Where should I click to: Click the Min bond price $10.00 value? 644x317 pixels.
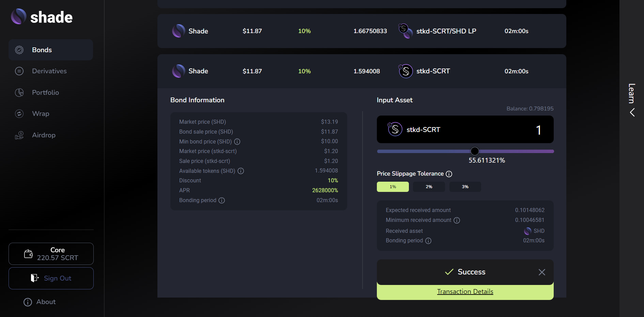pyautogui.click(x=329, y=141)
